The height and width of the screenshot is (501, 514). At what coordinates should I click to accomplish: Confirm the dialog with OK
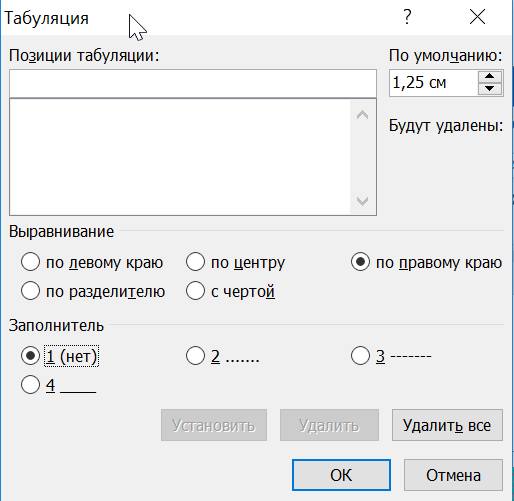[x=341, y=475]
